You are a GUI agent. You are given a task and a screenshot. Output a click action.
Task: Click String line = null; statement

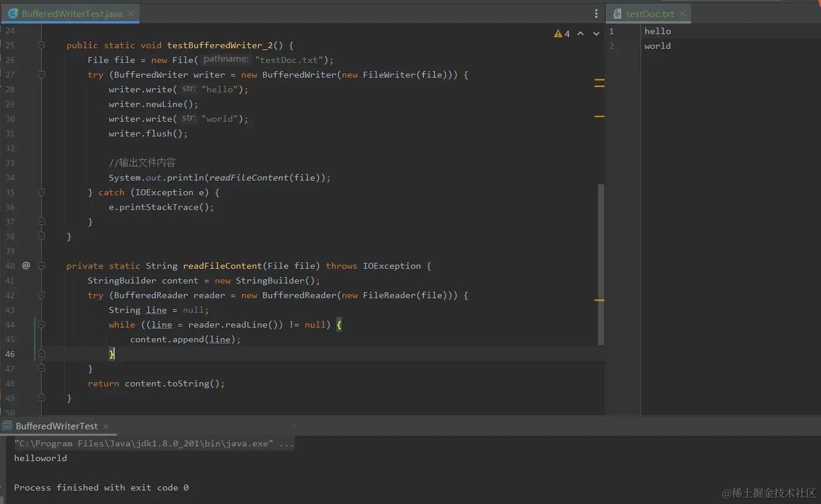(159, 310)
